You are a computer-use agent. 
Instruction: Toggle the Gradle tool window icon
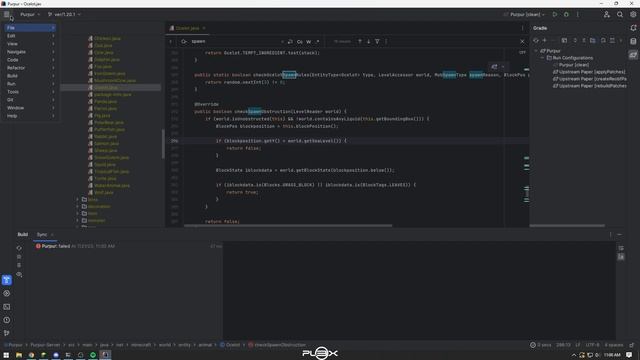click(x=633, y=55)
